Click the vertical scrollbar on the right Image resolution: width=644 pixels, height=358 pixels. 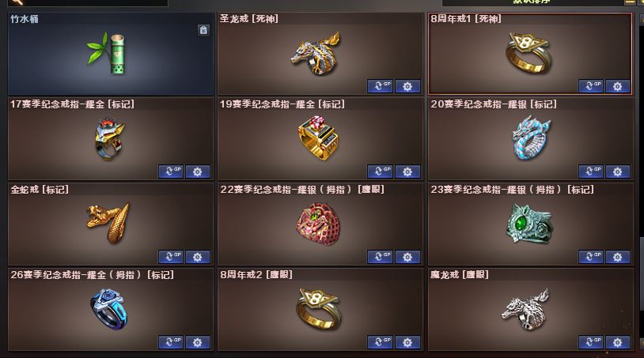point(641,180)
